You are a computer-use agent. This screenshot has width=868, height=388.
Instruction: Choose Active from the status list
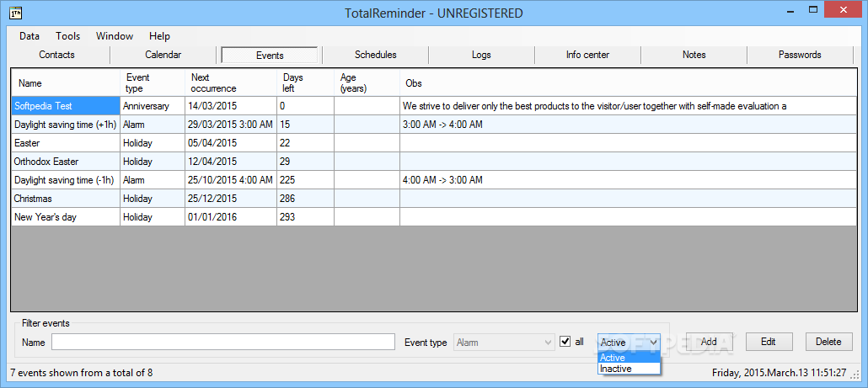629,359
